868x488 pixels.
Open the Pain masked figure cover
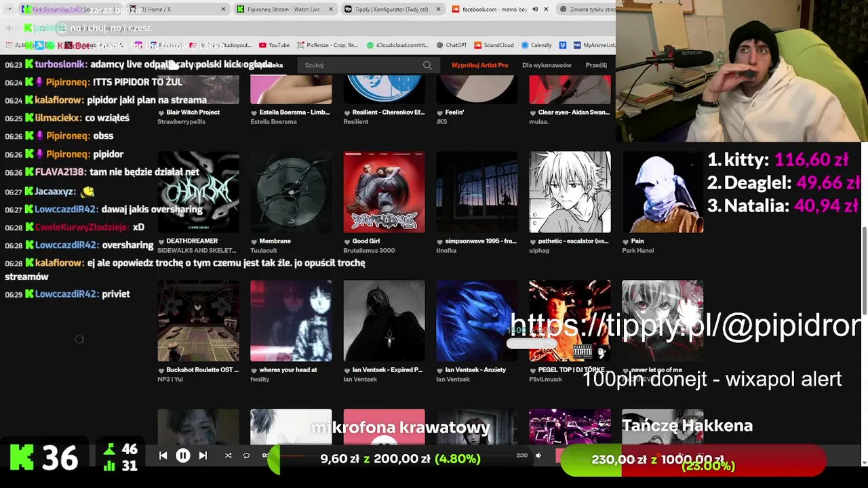point(663,192)
